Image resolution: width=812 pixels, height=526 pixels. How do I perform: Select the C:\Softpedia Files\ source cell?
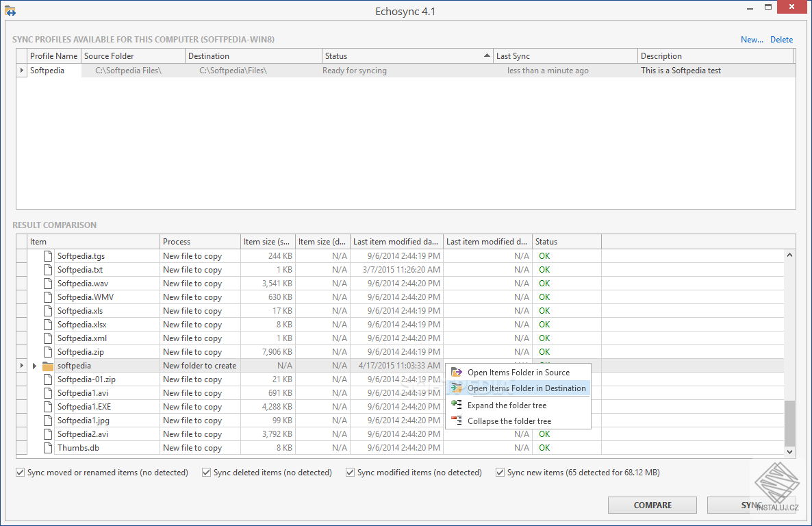[133, 71]
